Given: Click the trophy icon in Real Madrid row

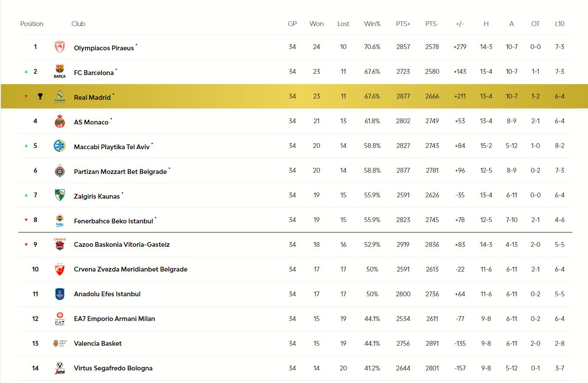Looking at the screenshot, I should (x=40, y=96).
